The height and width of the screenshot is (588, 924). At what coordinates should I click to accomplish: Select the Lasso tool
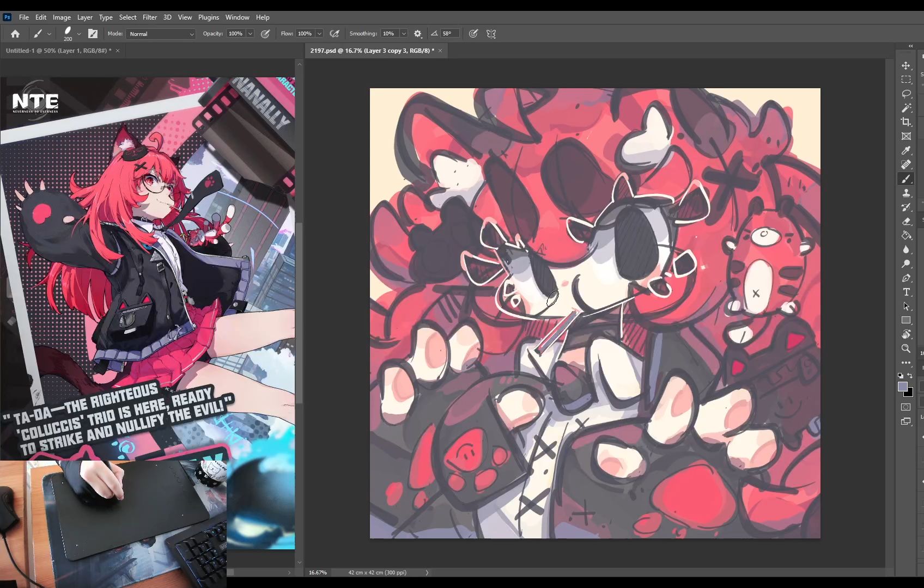pos(906,94)
